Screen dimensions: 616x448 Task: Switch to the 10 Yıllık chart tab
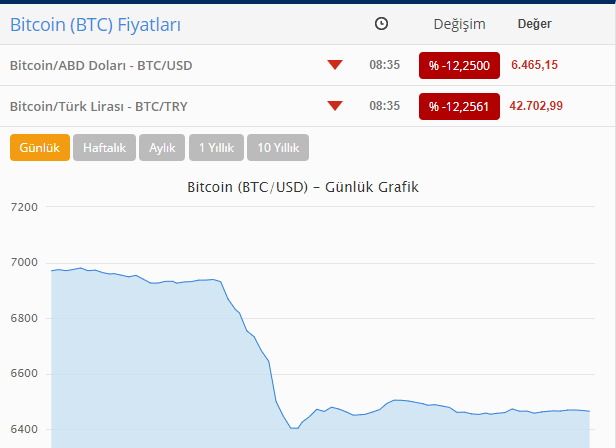point(278,148)
